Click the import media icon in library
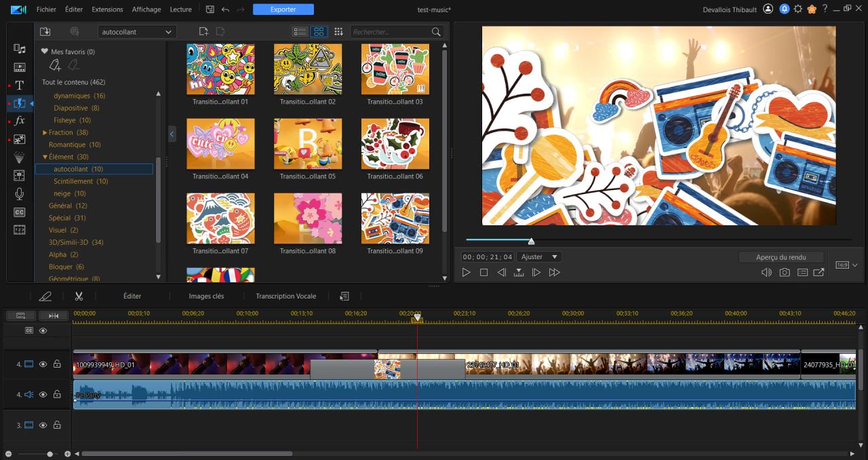The image size is (868, 460). (45, 32)
